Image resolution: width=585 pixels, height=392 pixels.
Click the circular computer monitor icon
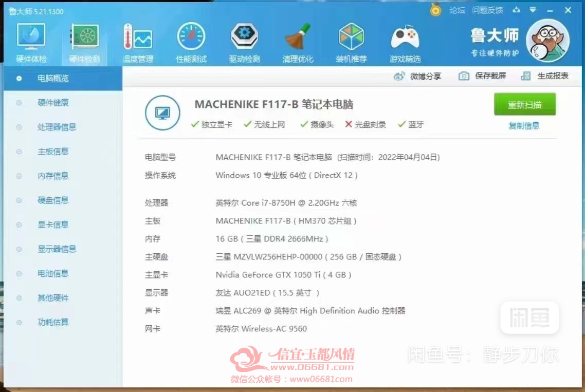(162, 113)
